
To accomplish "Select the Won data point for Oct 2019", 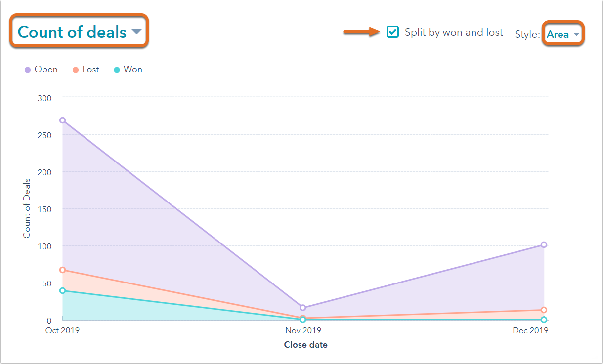I will (x=62, y=290).
